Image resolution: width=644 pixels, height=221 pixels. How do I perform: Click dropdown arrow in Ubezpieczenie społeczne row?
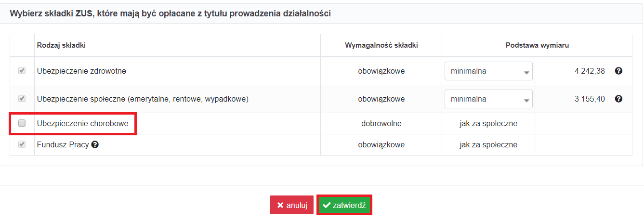(x=526, y=101)
